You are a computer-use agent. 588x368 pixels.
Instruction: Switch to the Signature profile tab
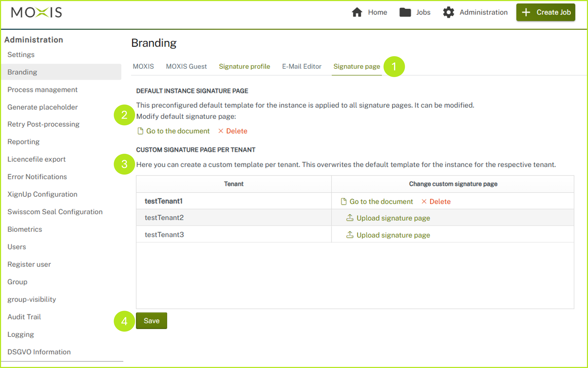[244, 66]
